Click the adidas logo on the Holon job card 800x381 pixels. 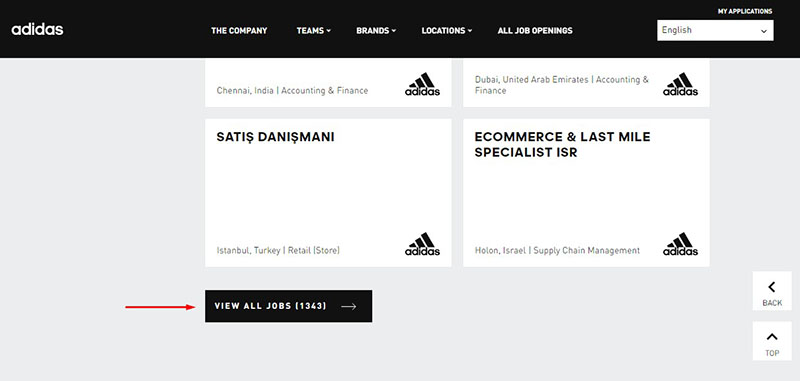(x=681, y=244)
